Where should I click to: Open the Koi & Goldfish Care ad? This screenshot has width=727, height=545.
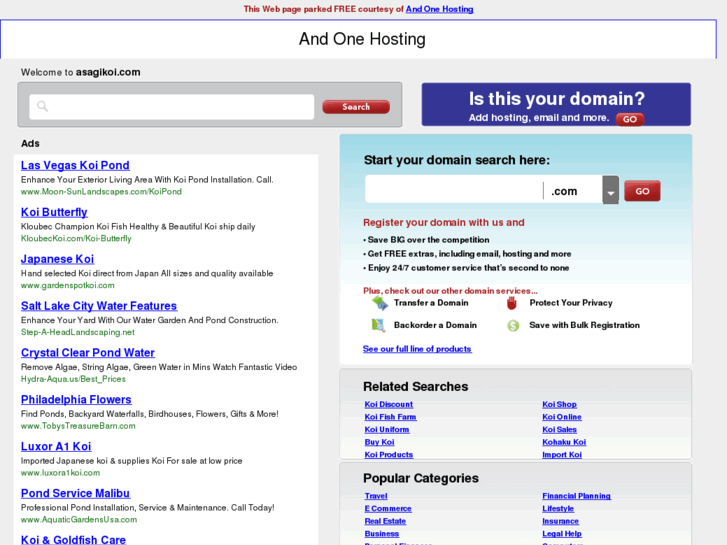pos(73,540)
